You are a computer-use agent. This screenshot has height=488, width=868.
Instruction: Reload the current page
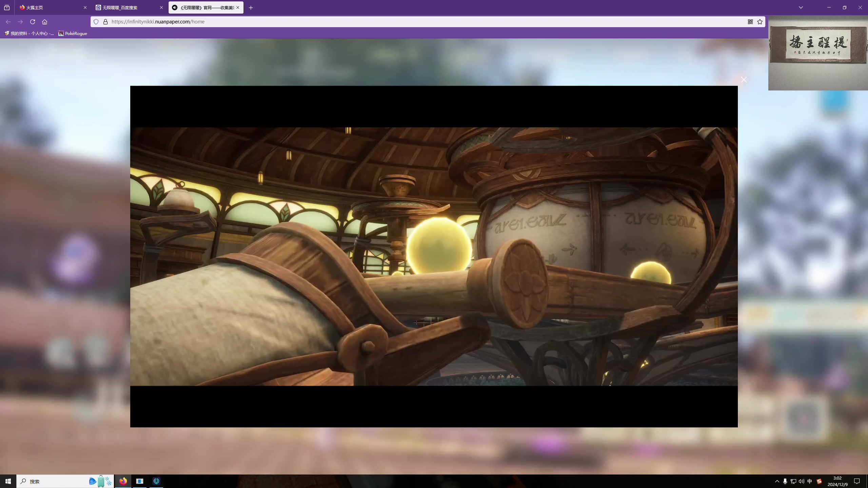(33, 22)
